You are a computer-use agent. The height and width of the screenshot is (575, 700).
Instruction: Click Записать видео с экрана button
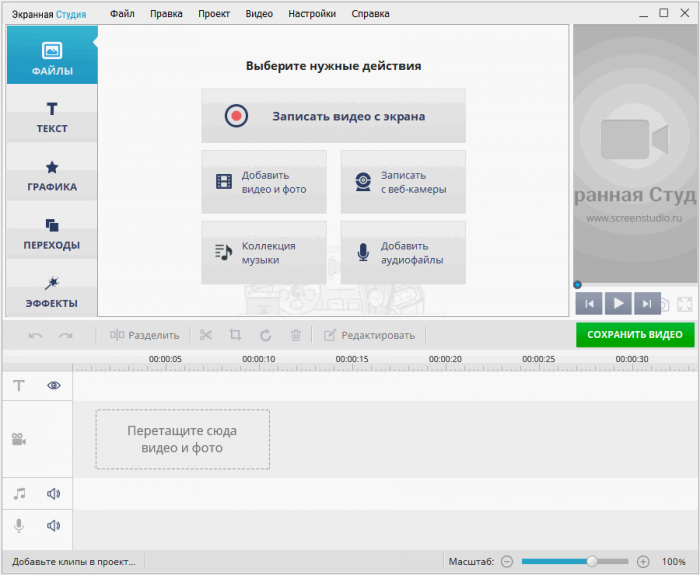tap(333, 116)
